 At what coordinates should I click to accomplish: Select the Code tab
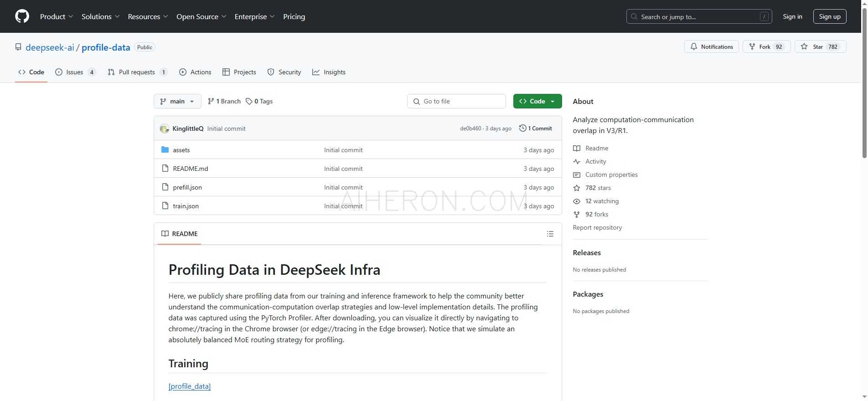pos(31,72)
